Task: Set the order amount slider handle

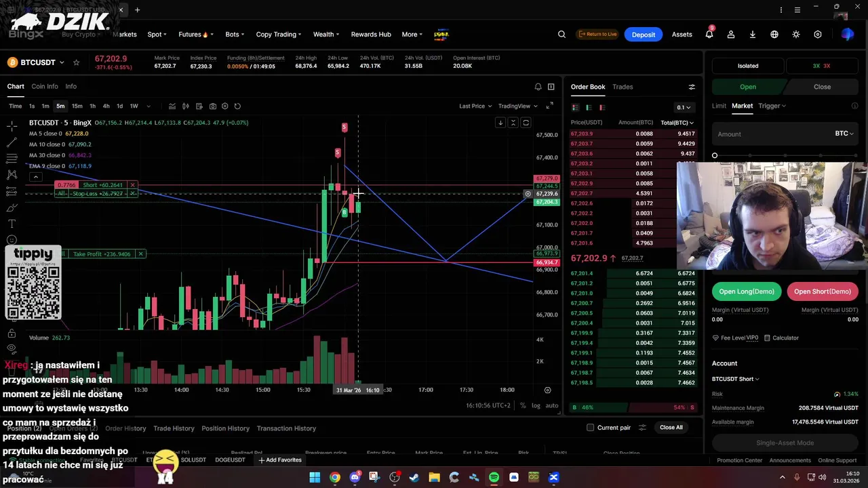Action: coord(715,156)
